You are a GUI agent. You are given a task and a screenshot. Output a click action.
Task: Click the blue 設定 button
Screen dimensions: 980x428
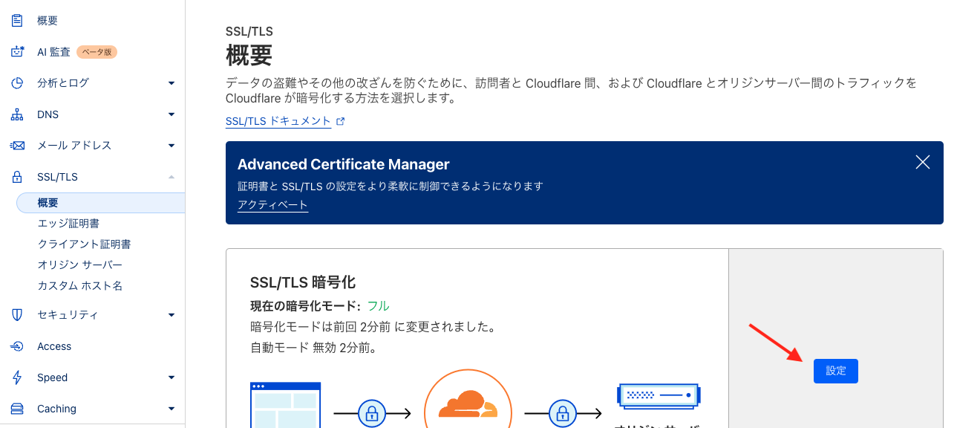click(835, 371)
